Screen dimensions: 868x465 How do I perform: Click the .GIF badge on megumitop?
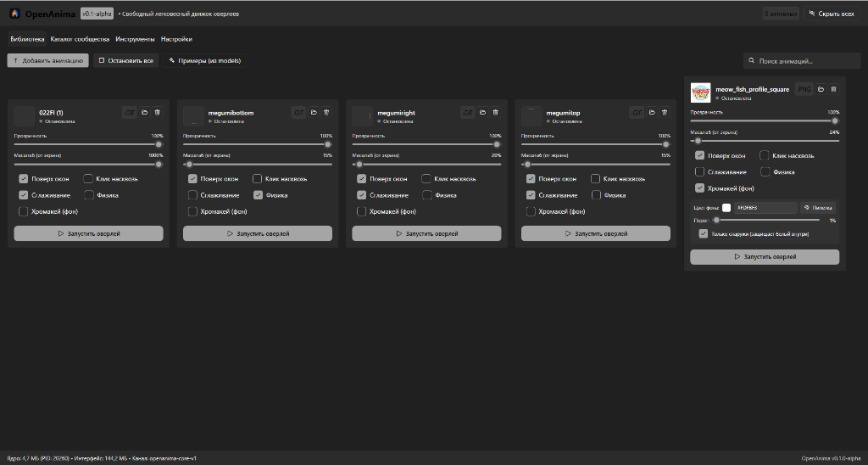(637, 113)
